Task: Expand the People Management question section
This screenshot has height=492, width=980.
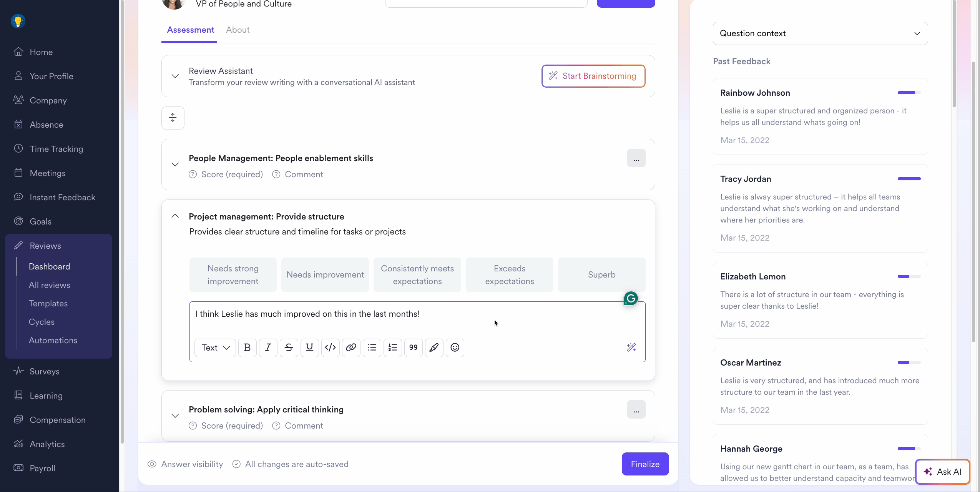Action: (x=175, y=165)
